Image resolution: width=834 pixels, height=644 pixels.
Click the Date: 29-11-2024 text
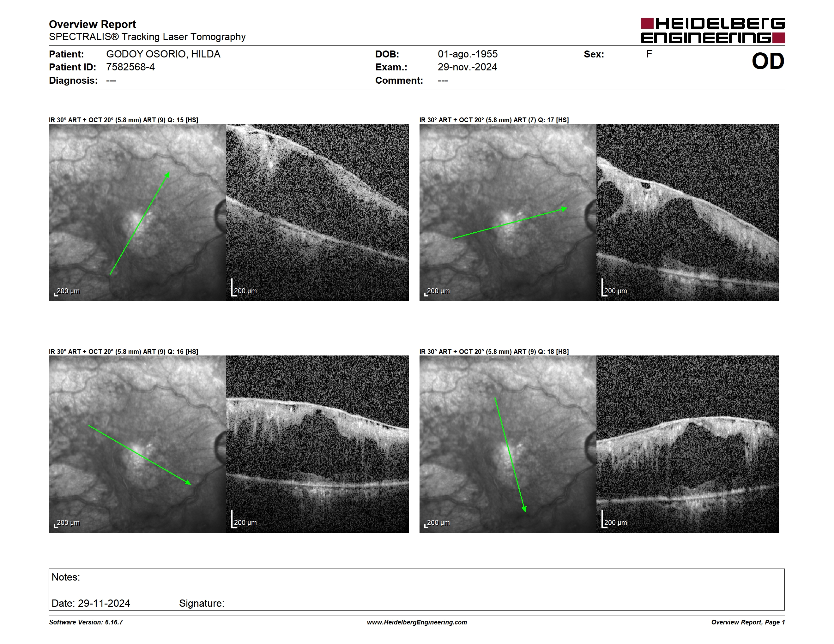(x=91, y=603)
